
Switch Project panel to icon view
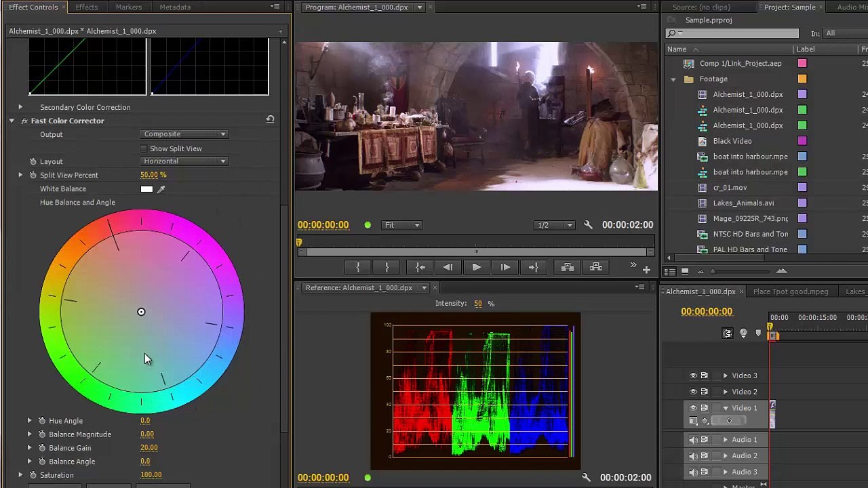pos(685,271)
